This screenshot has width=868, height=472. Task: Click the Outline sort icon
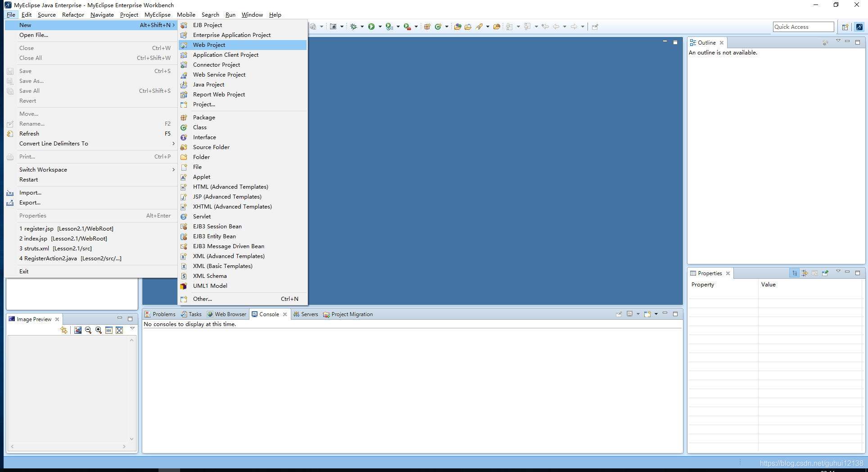pyautogui.click(x=825, y=42)
